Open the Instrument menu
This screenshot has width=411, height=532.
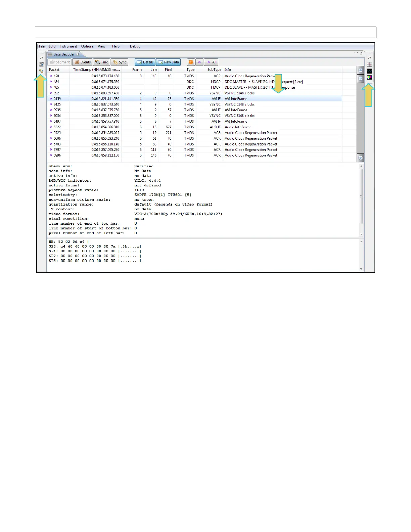[68, 46]
